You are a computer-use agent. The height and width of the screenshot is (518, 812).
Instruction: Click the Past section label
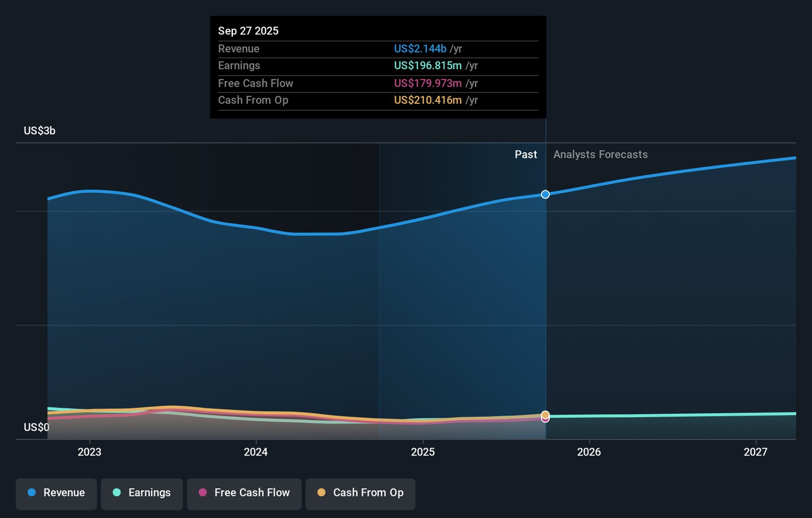pyautogui.click(x=526, y=154)
